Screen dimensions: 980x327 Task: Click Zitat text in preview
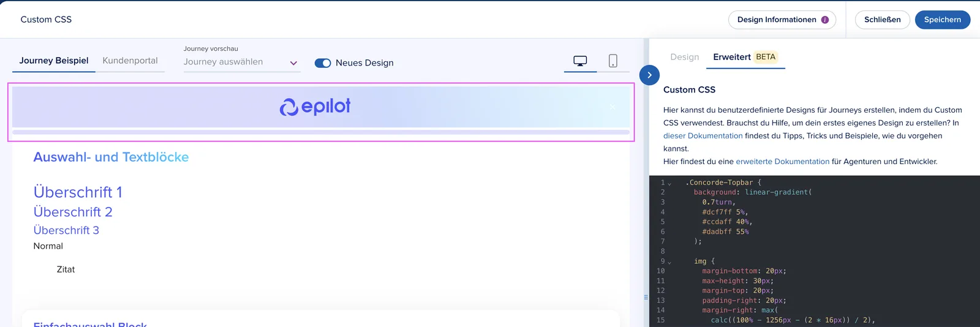(66, 269)
